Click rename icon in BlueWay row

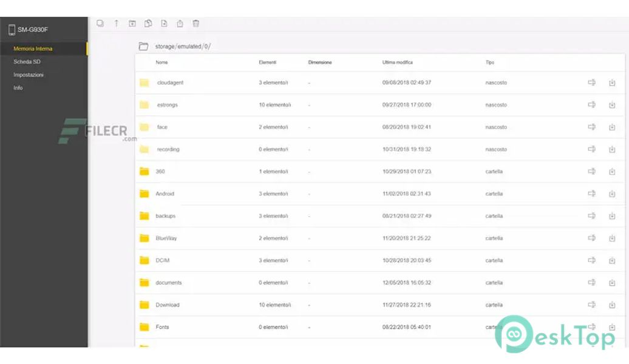[x=592, y=238]
